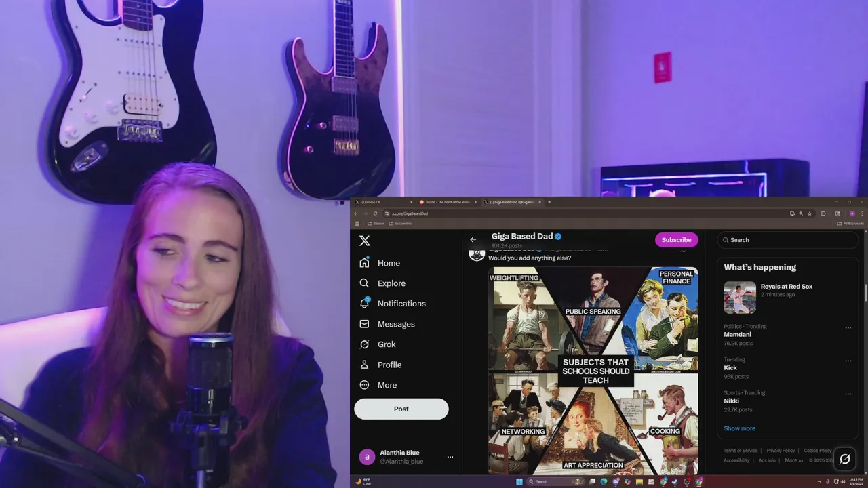Open the boston trip bookmarks folder
Image resolution: width=868 pixels, height=488 pixels.
[399, 224]
